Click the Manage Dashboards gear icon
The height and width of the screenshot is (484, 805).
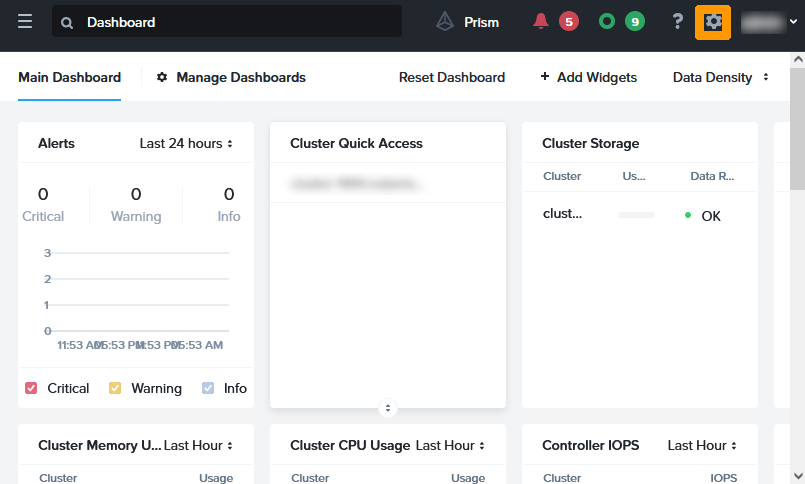pyautogui.click(x=162, y=77)
